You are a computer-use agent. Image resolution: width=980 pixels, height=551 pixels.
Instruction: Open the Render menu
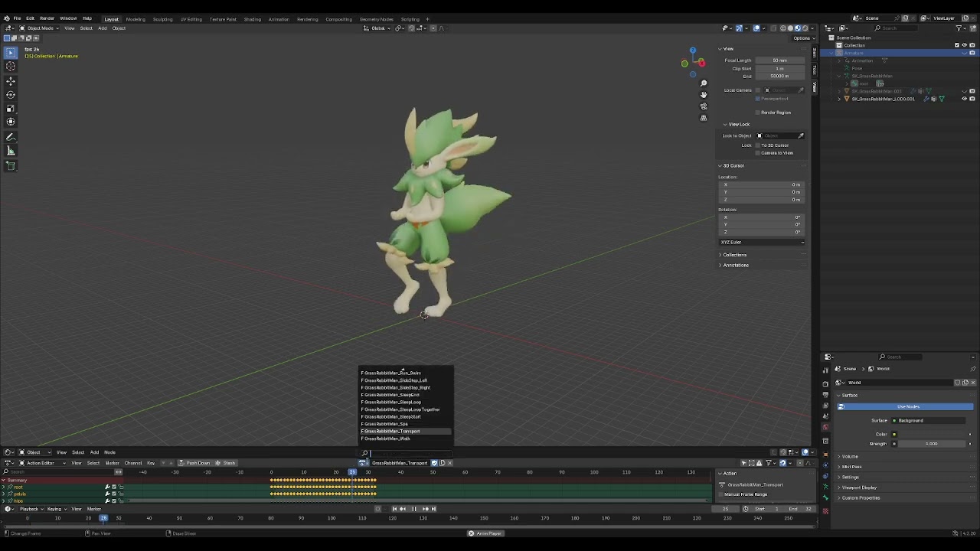[x=47, y=18]
